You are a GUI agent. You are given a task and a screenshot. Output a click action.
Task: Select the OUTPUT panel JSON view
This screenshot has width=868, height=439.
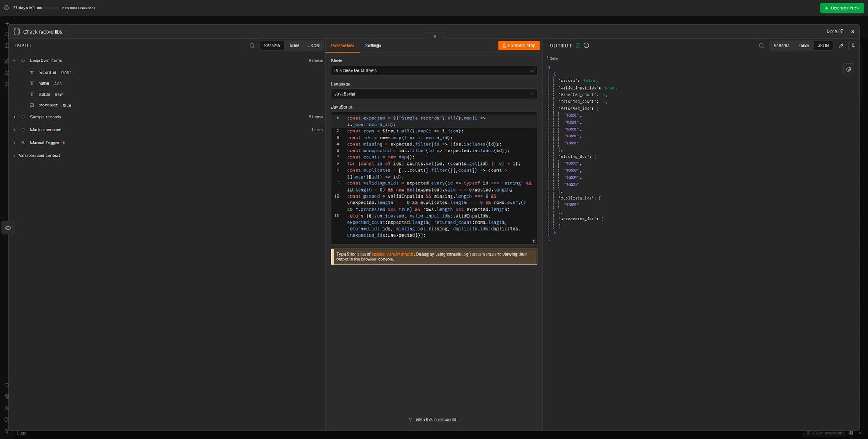click(x=823, y=46)
